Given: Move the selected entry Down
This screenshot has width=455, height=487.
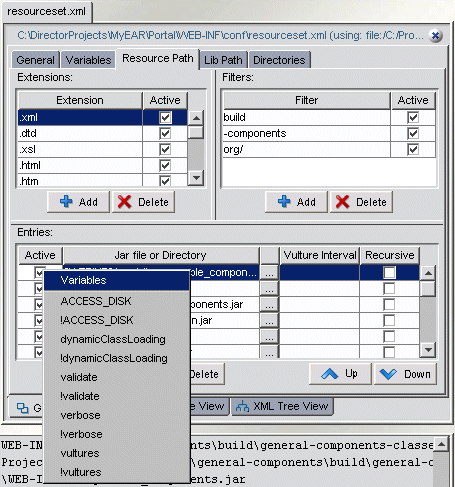Looking at the screenshot, I should tap(406, 374).
